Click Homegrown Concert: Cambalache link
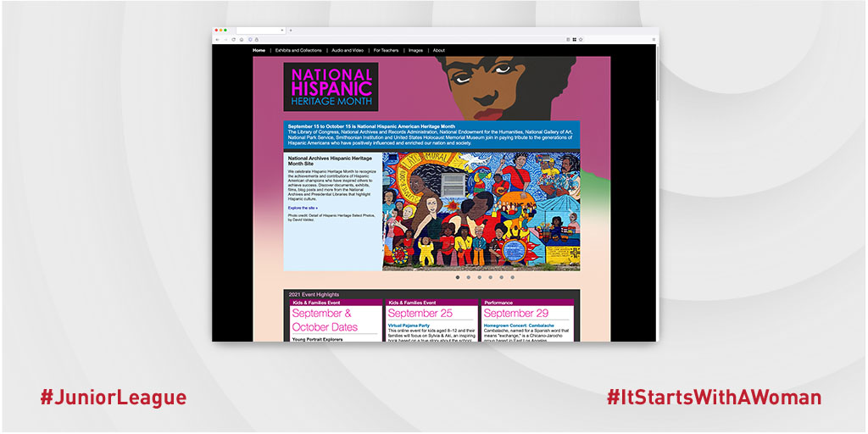The height and width of the screenshot is (434, 868). click(x=519, y=325)
